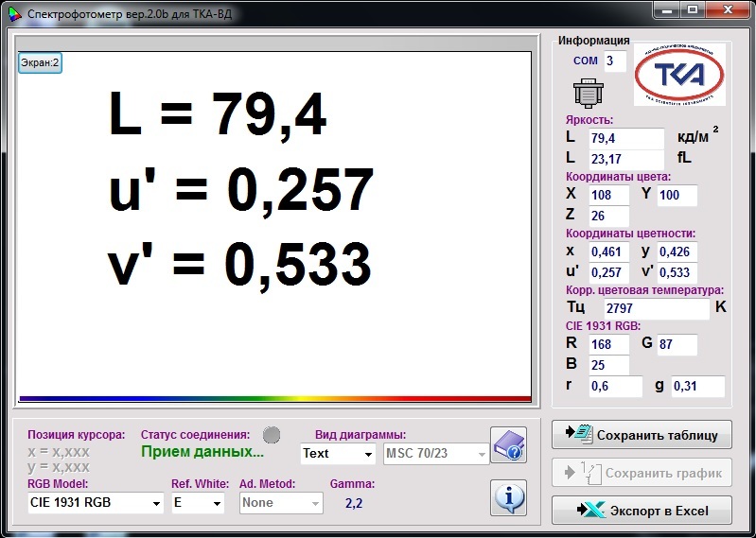Click the application icon in title bar
This screenshot has width=756, height=538.
13,14
